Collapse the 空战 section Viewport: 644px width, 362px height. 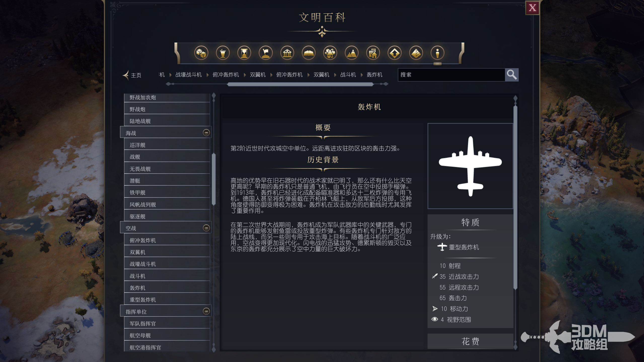point(206,228)
